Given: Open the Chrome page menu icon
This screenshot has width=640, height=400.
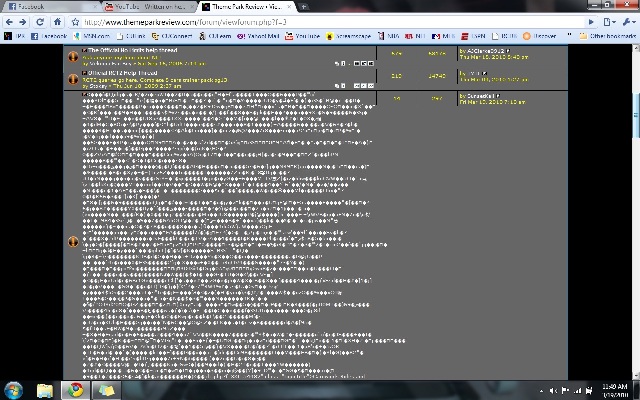Looking at the screenshot, I should (609, 22).
